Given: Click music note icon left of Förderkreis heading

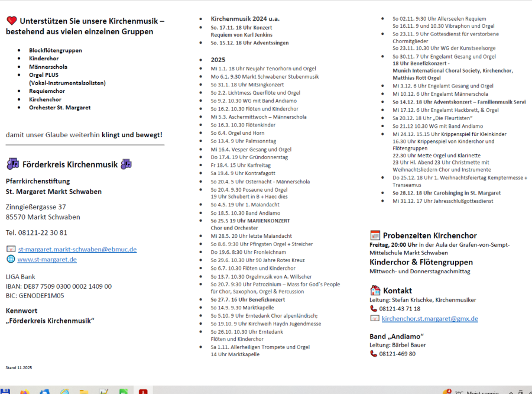Looking at the screenshot, I should (x=12, y=164).
